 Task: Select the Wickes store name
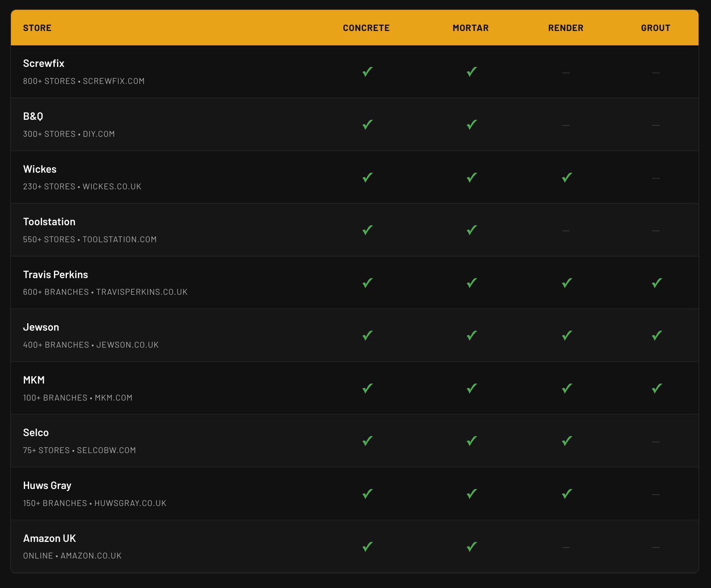[x=40, y=169]
